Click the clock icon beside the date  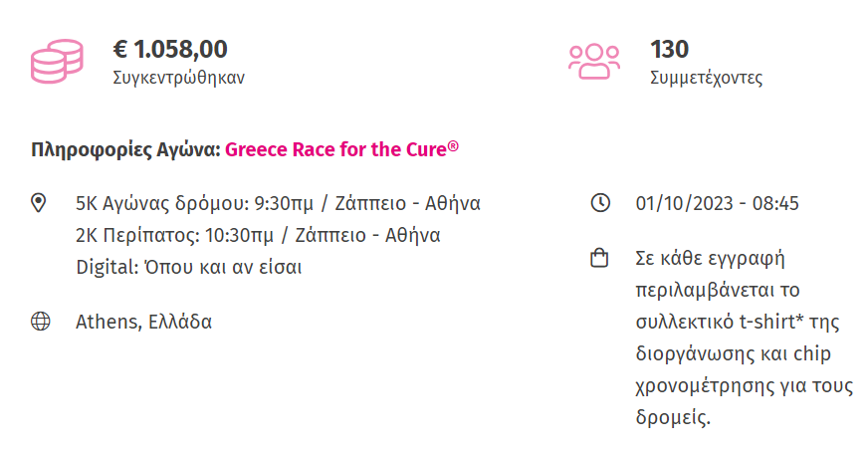point(599,204)
